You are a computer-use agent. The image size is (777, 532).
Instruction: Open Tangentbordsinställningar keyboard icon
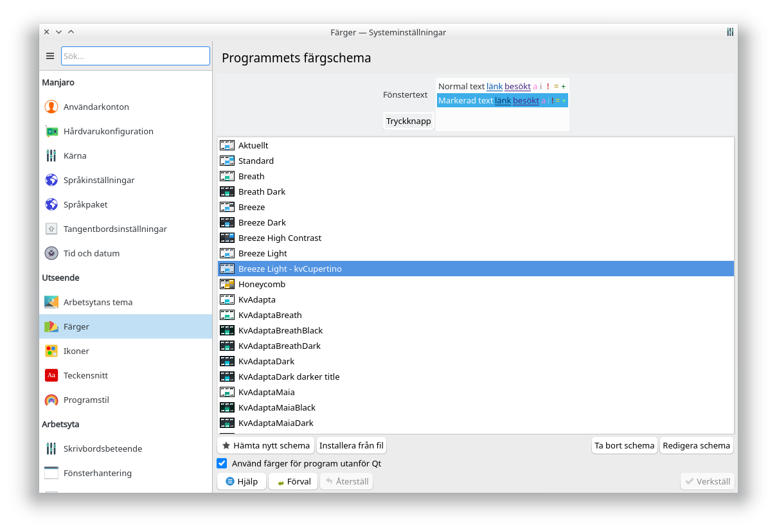[x=51, y=229]
